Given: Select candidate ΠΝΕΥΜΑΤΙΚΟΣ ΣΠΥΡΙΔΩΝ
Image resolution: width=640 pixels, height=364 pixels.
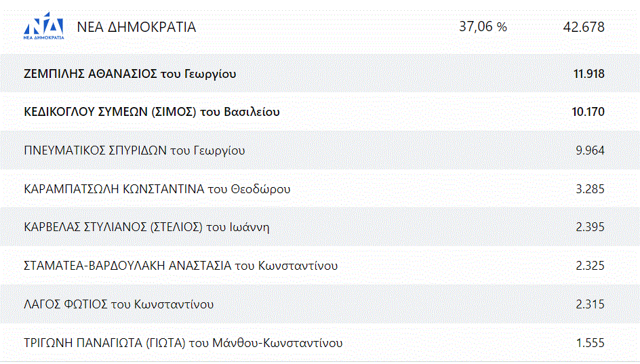Looking at the screenshot, I should [x=134, y=150].
